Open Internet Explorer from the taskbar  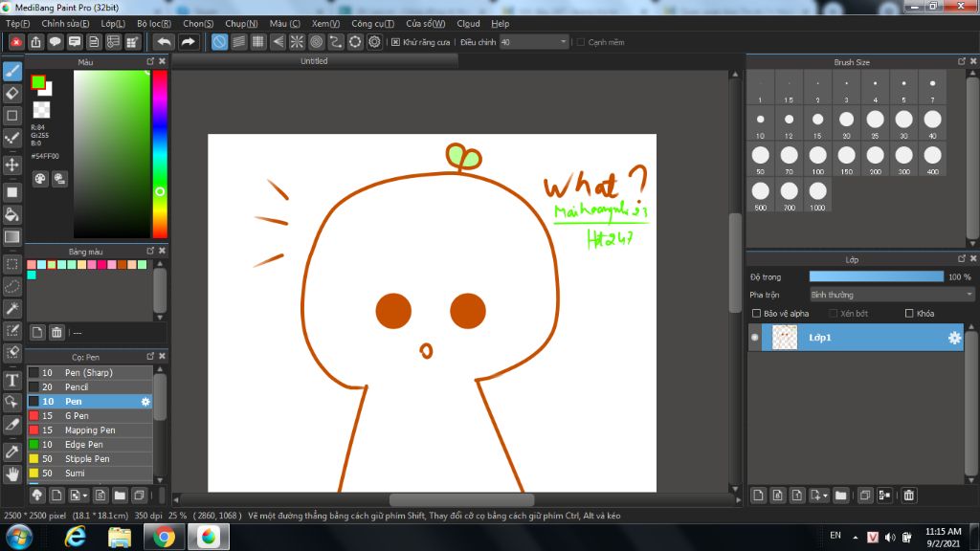76,538
